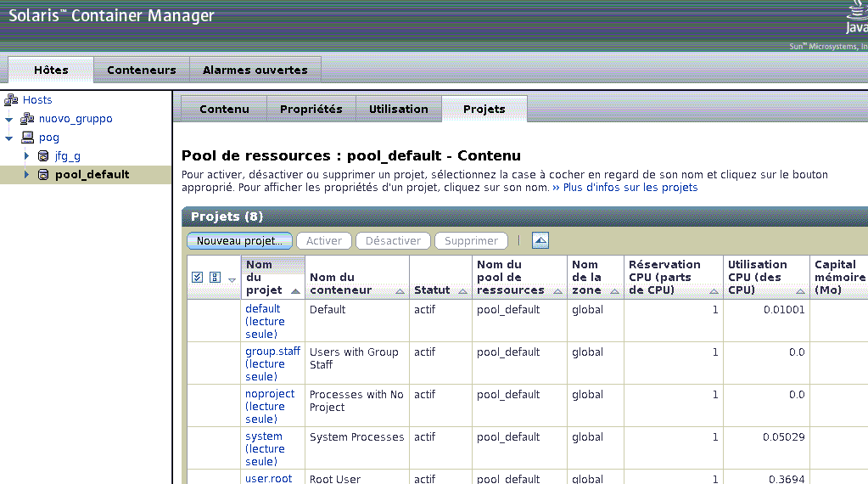Open the user.root project link

click(268, 478)
